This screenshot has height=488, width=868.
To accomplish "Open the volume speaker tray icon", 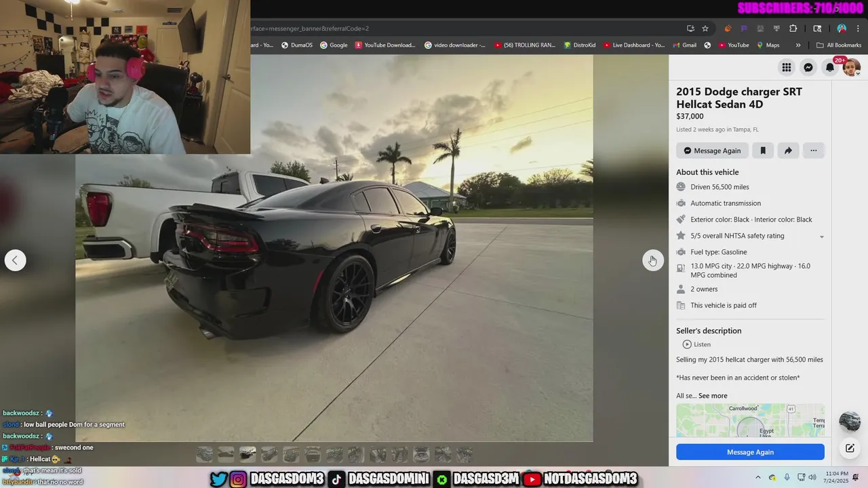I will [812, 477].
